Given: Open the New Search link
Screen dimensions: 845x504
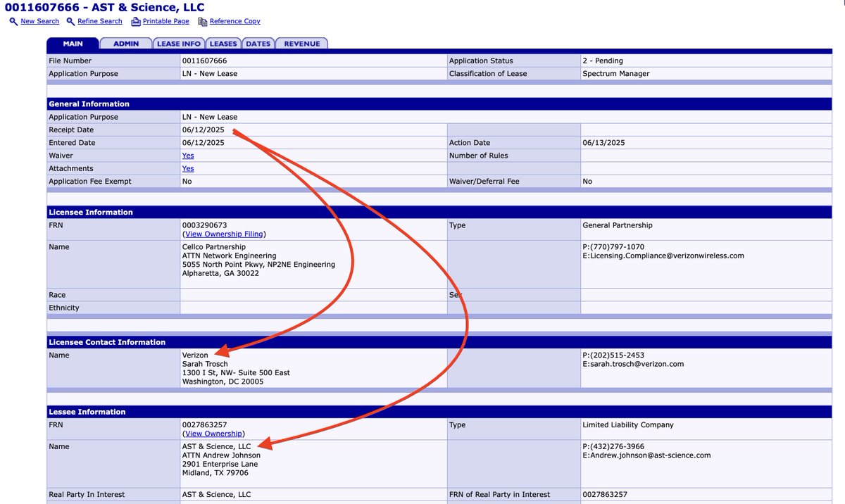Looking at the screenshot, I should coord(40,21).
